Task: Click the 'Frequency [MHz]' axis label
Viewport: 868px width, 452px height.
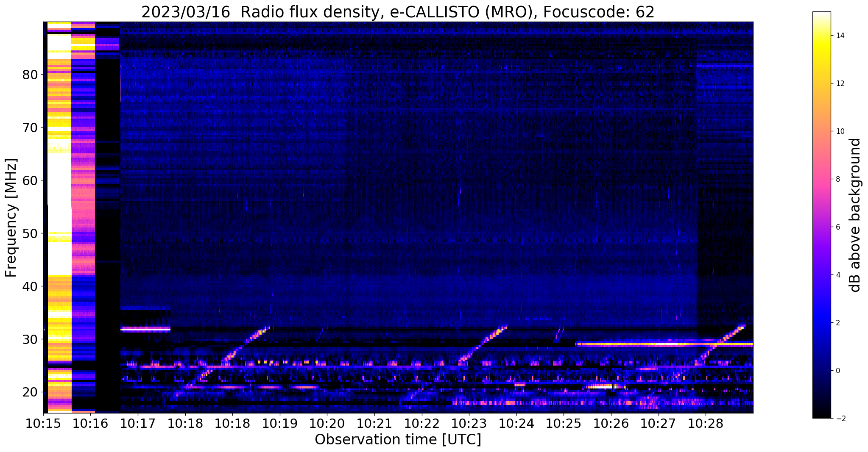Action: click(x=11, y=217)
